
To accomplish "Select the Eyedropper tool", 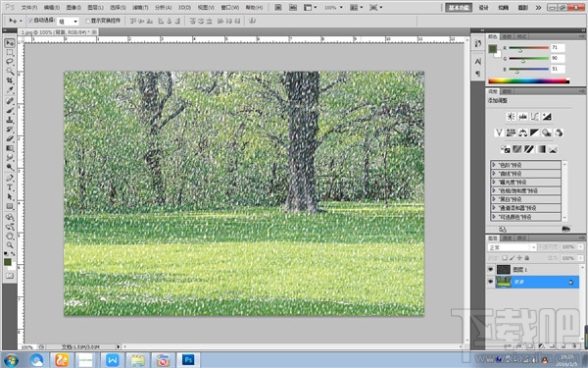I will [x=10, y=90].
